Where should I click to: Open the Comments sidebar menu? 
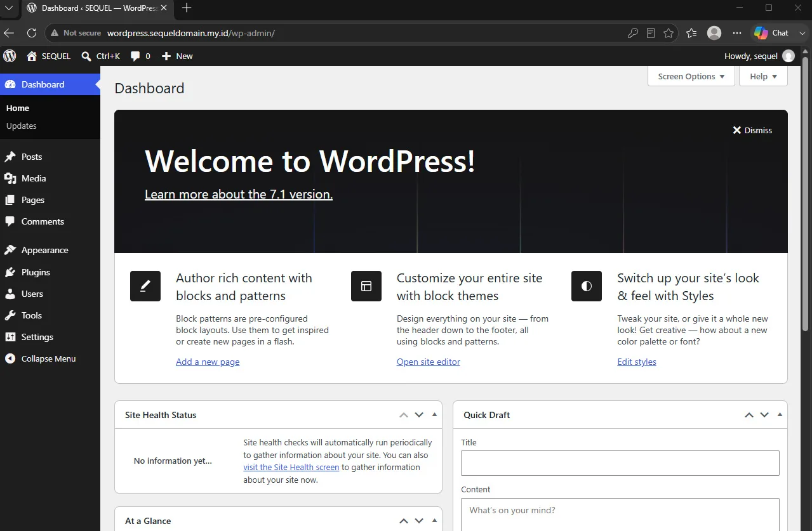(50, 221)
